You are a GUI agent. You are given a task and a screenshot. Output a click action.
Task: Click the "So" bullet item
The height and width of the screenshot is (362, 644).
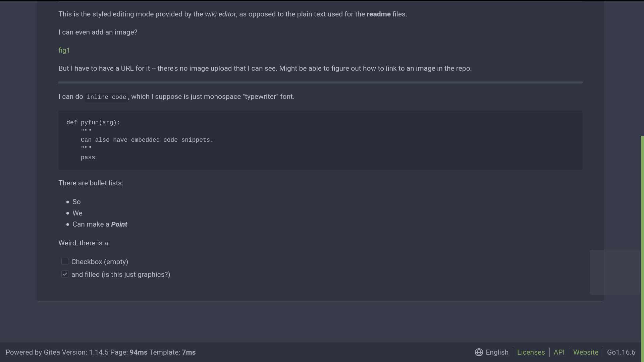coord(76,202)
